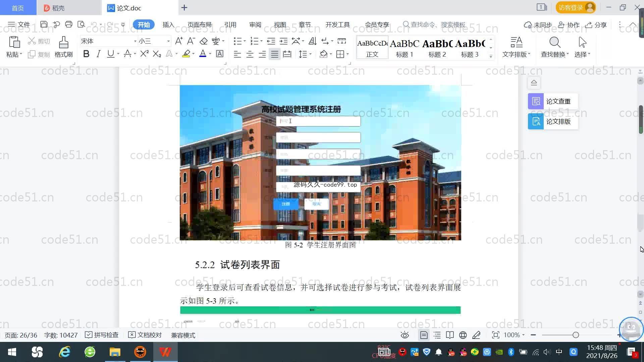The width and height of the screenshot is (644, 362).
Task: Open the Find and Replace tool
Action: 554,47
